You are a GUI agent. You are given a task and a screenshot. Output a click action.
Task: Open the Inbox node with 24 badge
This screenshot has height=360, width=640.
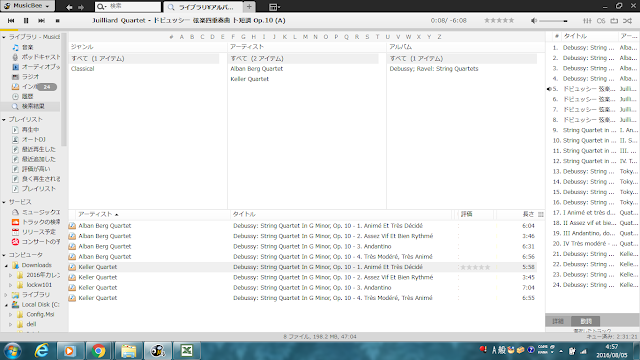[x=34, y=87]
